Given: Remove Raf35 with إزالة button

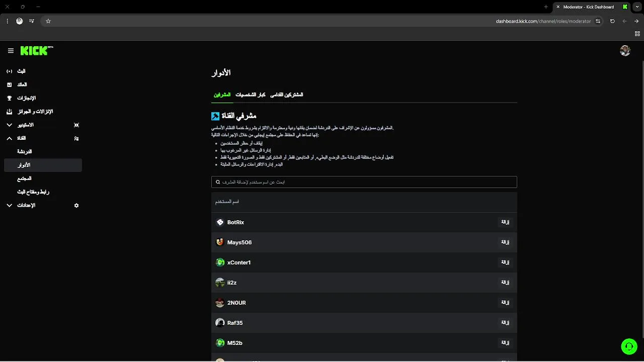Looking at the screenshot, I should pyautogui.click(x=505, y=323).
